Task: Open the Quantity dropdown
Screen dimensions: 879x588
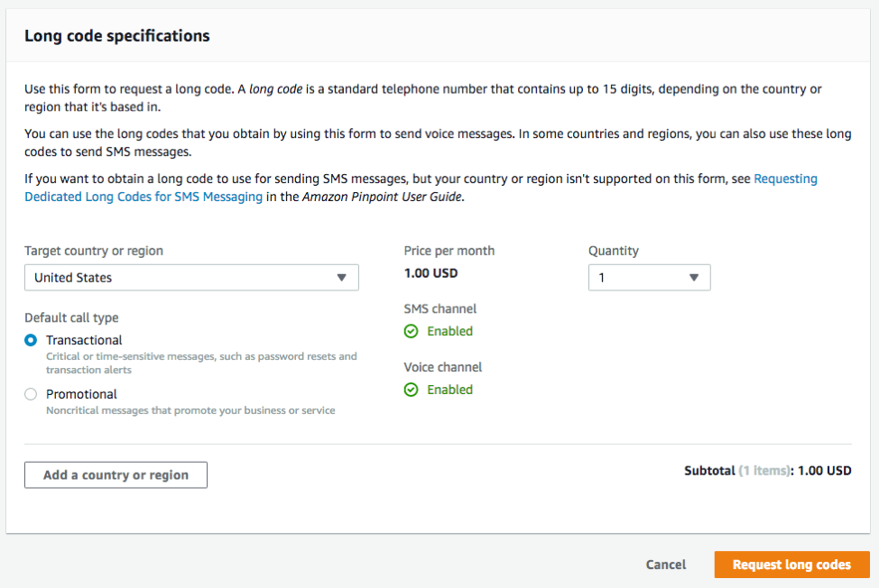Action: [650, 277]
